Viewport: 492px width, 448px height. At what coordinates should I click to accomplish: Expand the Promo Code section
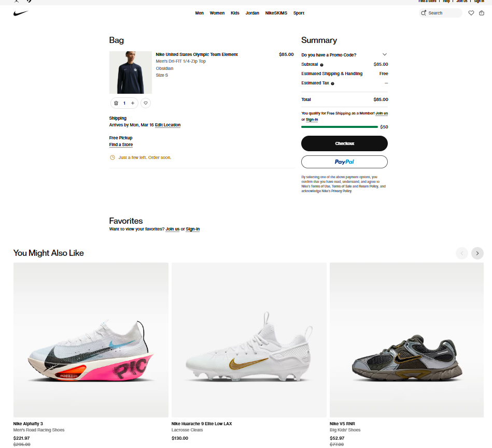point(385,54)
